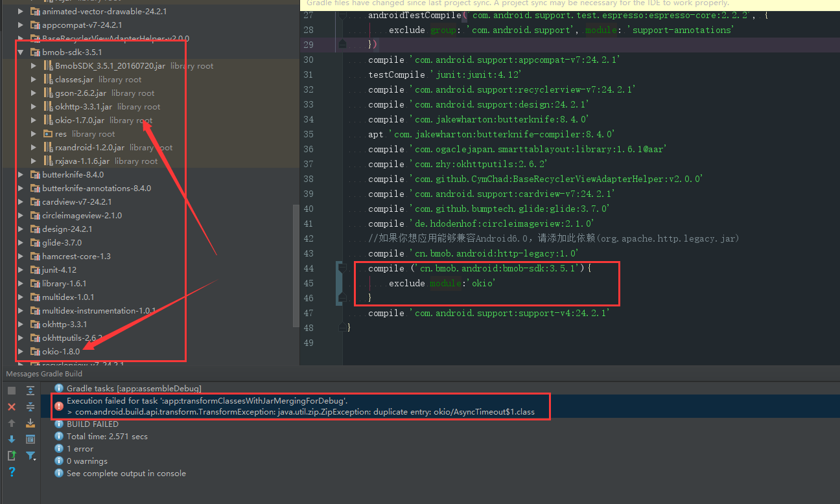Expand the okhttputils-2.6.2 library node
Image resolution: width=840 pixels, height=504 pixels.
(21, 338)
